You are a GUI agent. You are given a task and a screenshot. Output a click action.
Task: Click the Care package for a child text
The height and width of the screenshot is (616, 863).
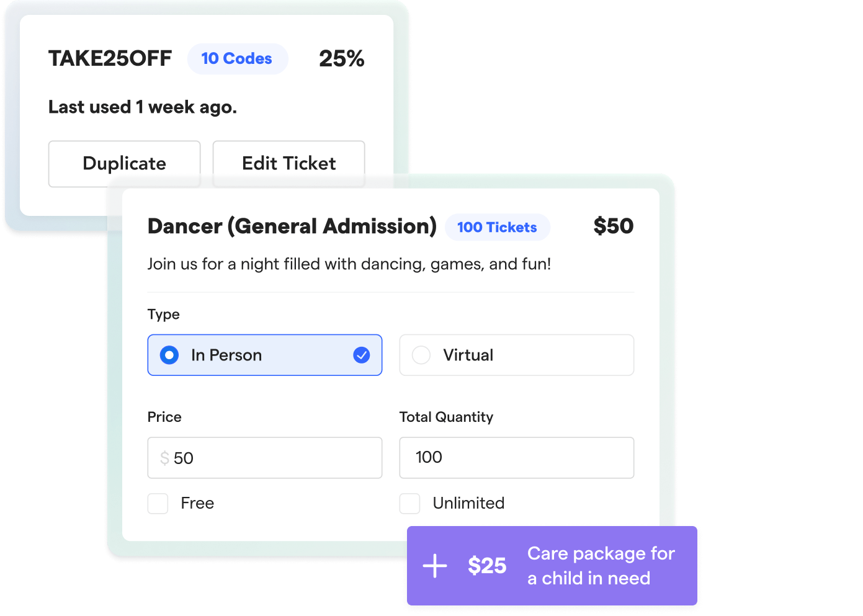click(601, 566)
